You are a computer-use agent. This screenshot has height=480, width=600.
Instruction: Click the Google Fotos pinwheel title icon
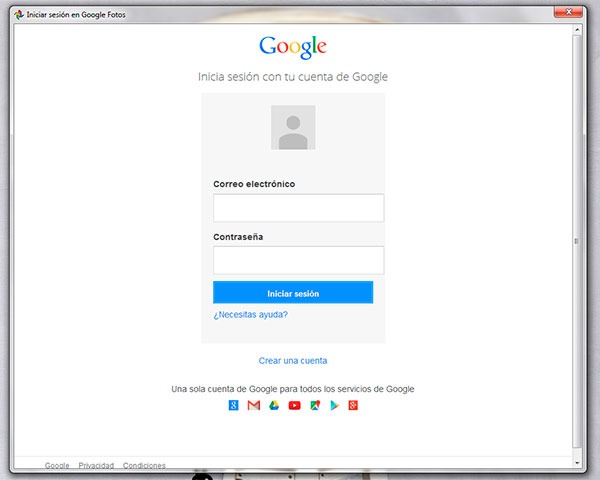click(19, 15)
